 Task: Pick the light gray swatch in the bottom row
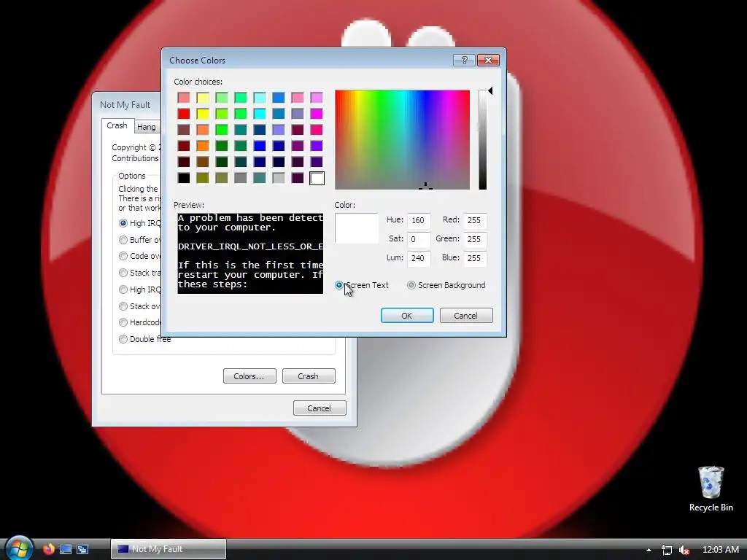[279, 178]
